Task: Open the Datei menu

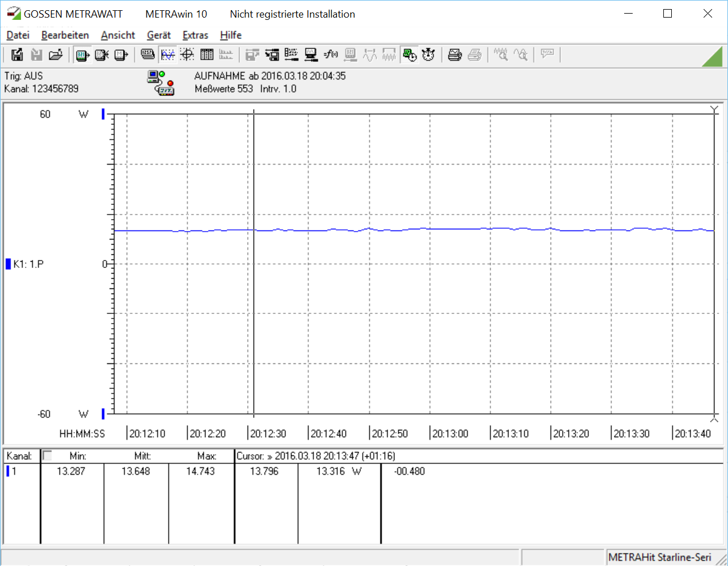Action: (18, 35)
